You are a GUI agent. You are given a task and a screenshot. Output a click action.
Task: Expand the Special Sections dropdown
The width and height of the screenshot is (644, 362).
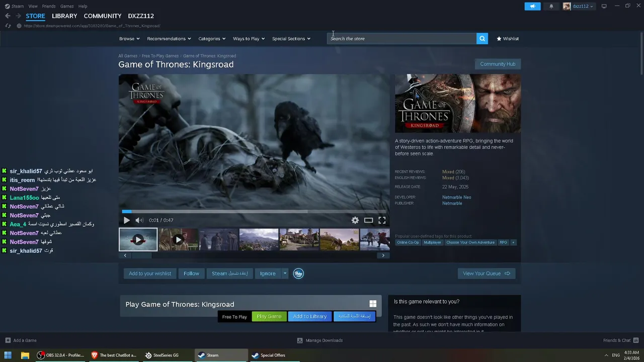coord(291,39)
